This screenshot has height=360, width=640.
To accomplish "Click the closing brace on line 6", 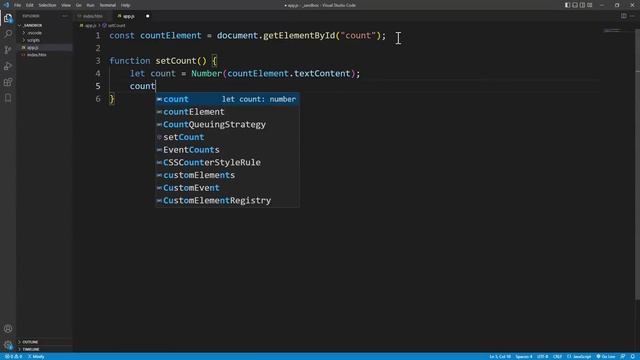I will tap(112, 99).
